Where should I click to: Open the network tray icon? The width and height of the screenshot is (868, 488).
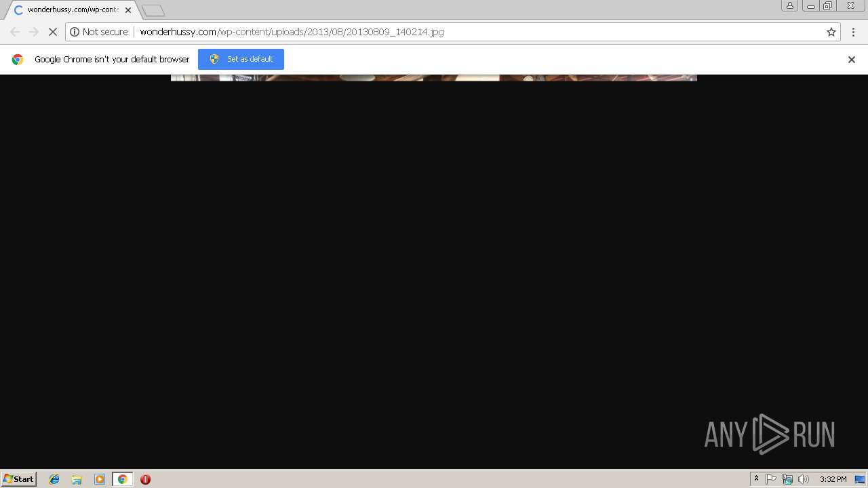click(787, 479)
